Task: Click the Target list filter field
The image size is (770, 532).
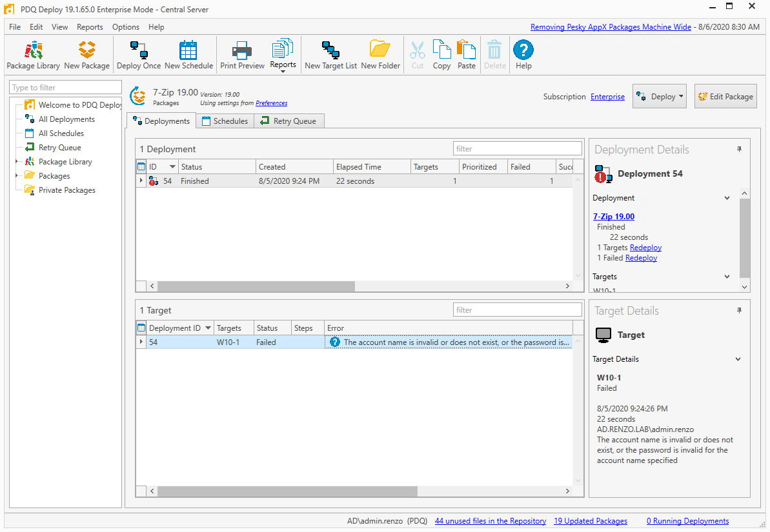Action: [517, 310]
